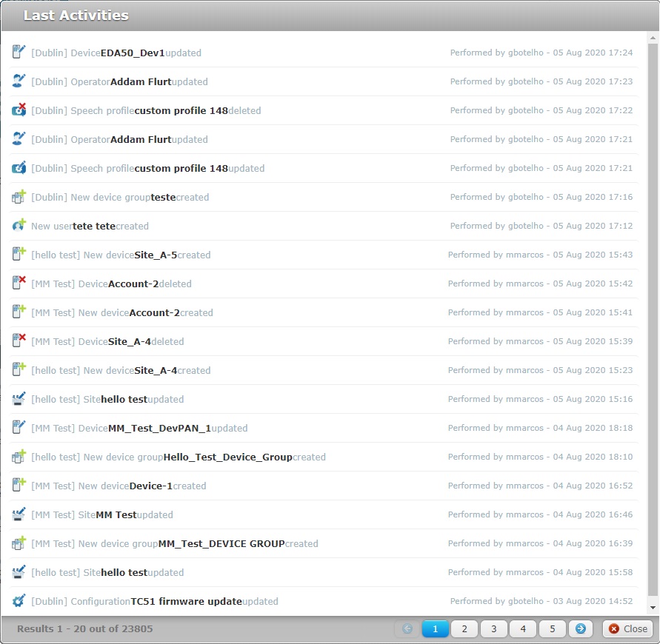Click the next page arrow
The image size is (660, 644).
(x=581, y=628)
